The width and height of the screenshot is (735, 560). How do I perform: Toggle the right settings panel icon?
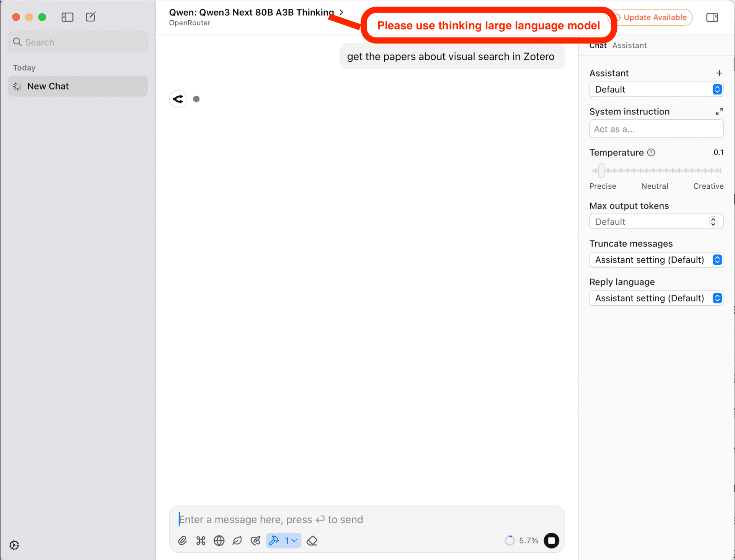712,17
